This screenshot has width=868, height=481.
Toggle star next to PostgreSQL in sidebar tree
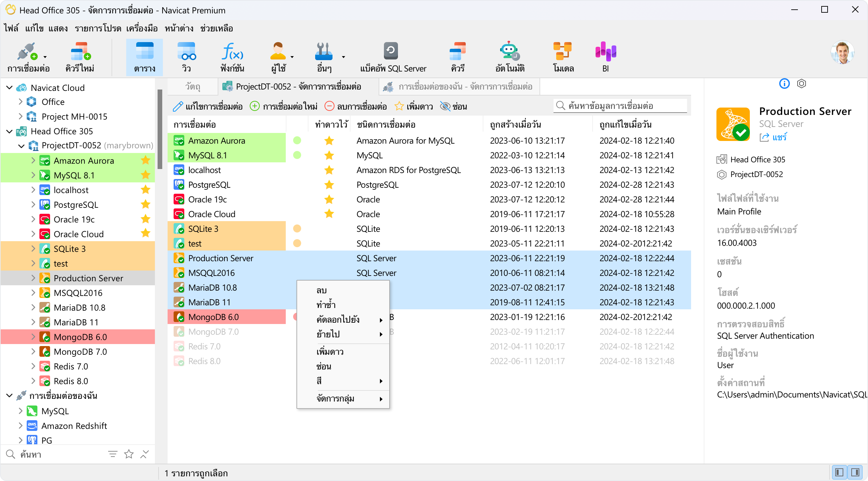146,205
